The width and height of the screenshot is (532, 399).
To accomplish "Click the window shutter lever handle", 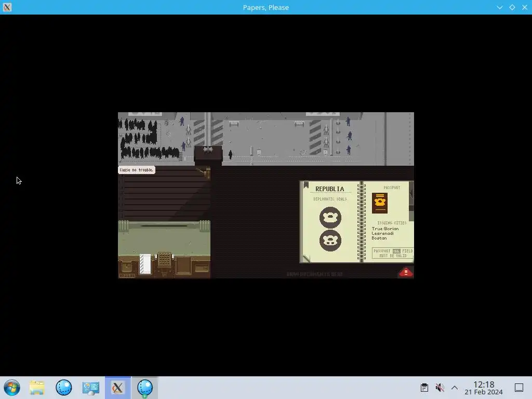I will (x=205, y=172).
